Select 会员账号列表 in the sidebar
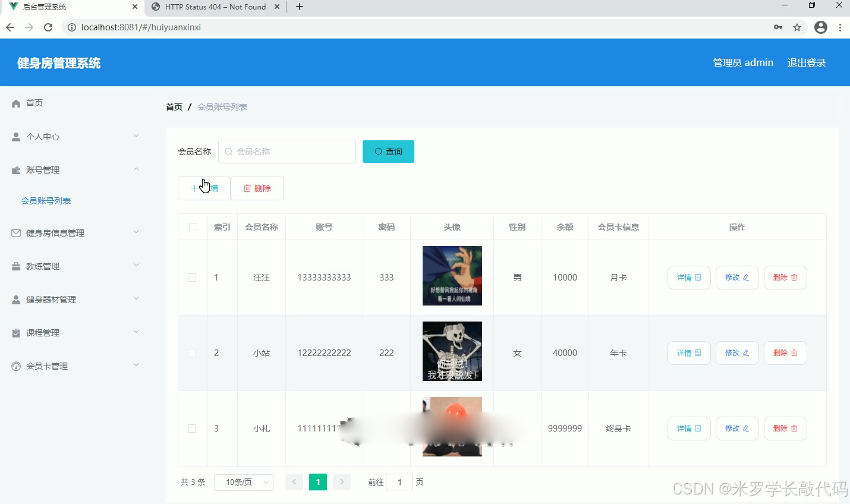 click(x=46, y=200)
